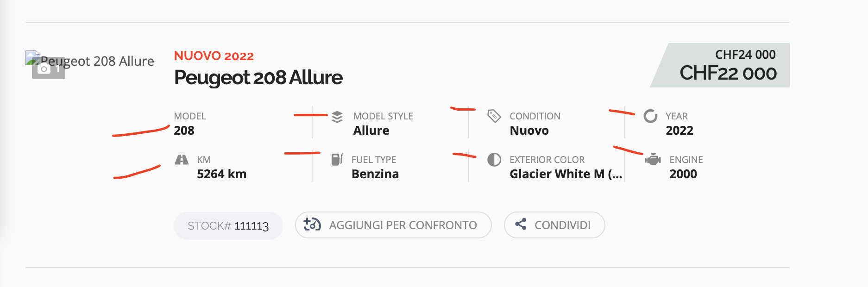
Task: Click the Condividi share button
Action: pyautogui.click(x=554, y=225)
